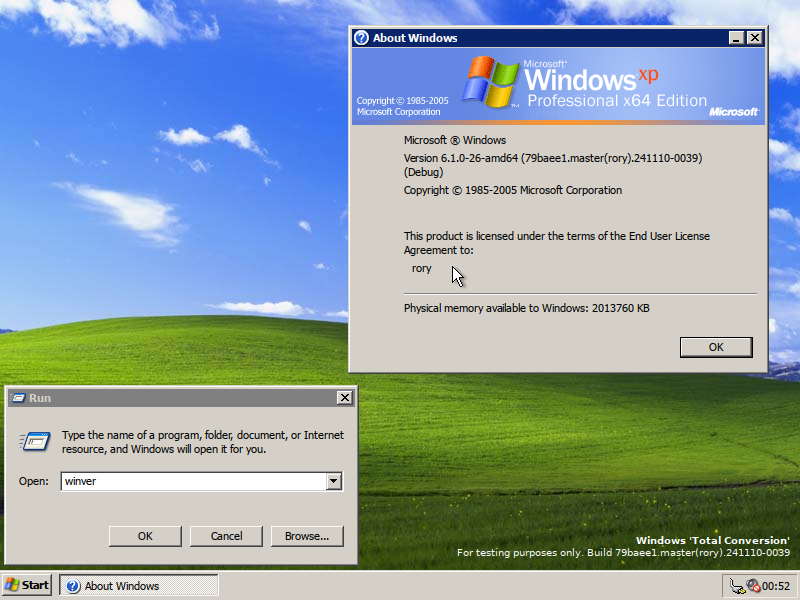
Task: Click Copyright © 1985-2005 Microsoft Corporation body line
Action: pyautogui.click(x=513, y=190)
